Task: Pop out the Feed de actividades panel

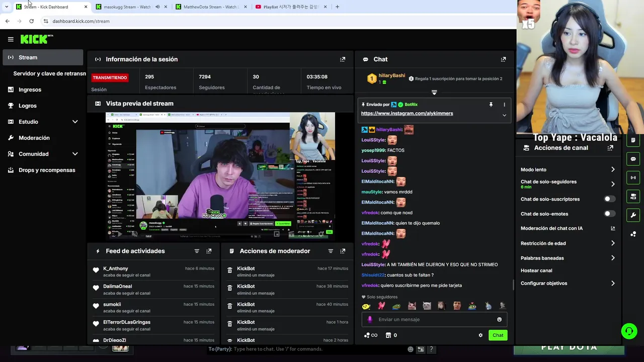Action: click(x=209, y=251)
